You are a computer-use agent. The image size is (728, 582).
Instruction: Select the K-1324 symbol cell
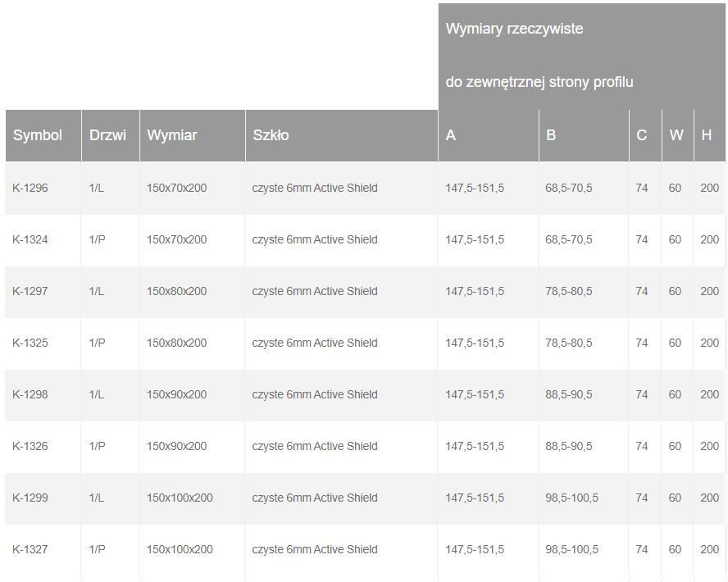[x=30, y=239]
